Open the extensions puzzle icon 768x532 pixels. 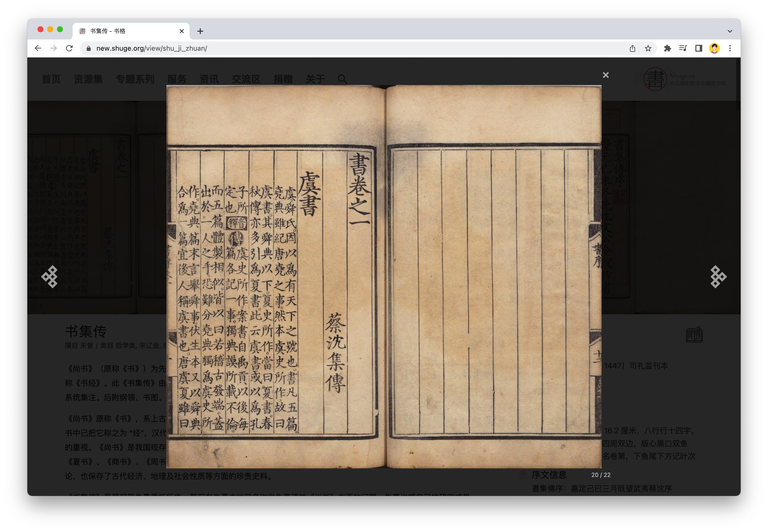point(667,48)
